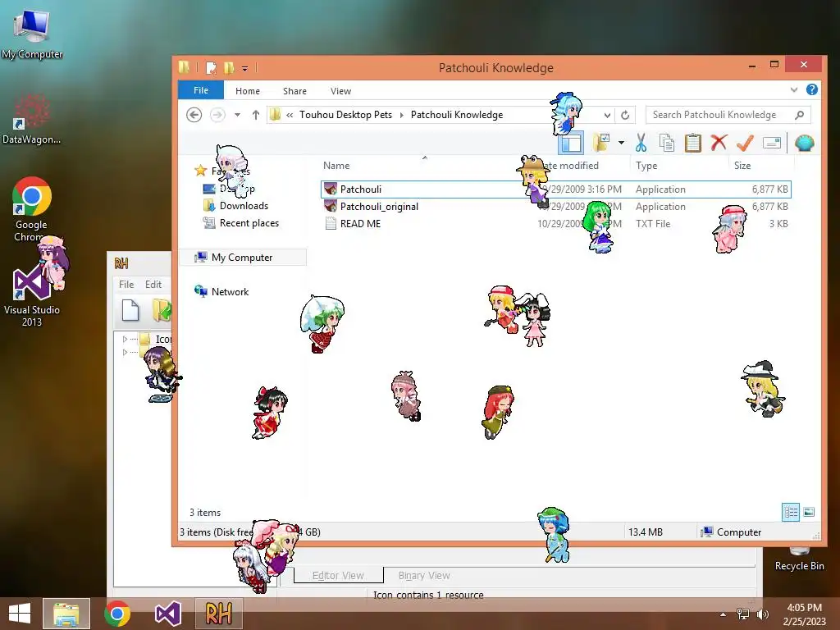840x630 pixels.
Task: Open the recent locations dropdown arrow
Action: tap(237, 115)
